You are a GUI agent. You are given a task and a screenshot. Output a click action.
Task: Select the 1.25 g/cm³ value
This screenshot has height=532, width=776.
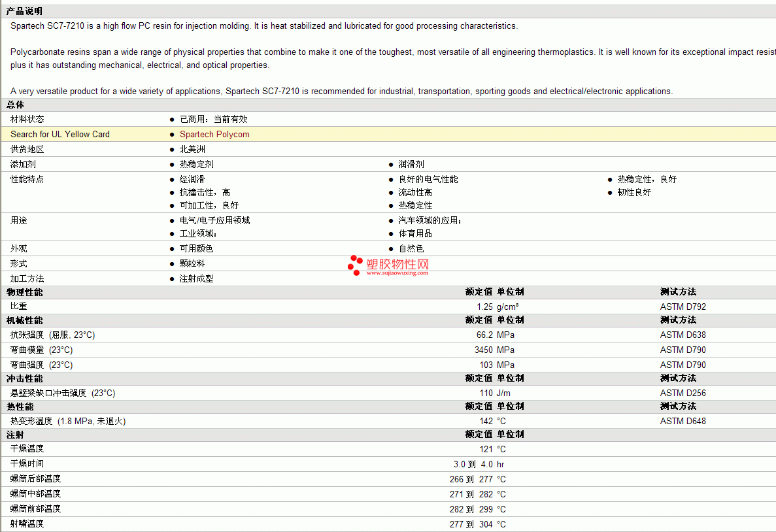[498, 307]
